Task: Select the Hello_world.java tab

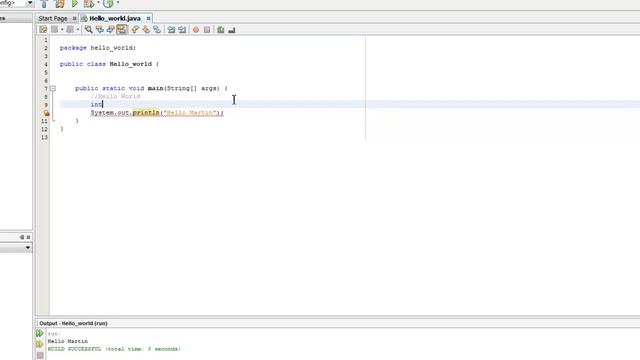Action: [x=115, y=18]
